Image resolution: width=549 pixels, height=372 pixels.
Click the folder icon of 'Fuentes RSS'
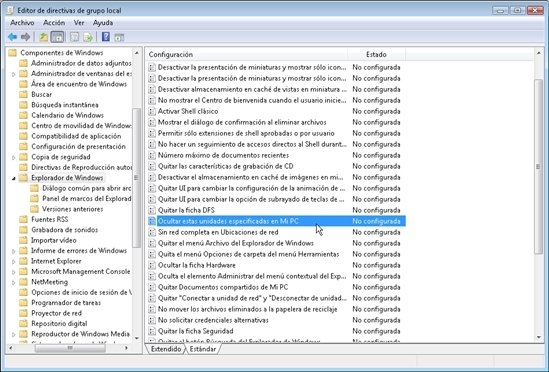click(x=23, y=219)
